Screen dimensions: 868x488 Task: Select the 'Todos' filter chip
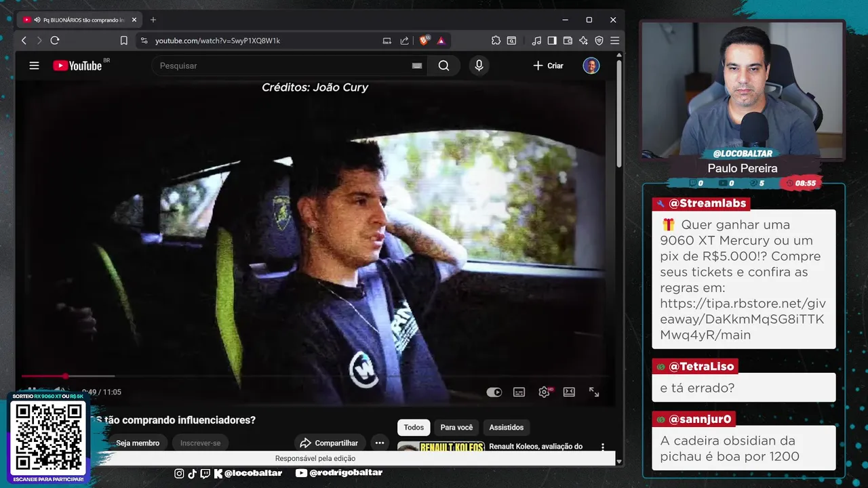(414, 427)
